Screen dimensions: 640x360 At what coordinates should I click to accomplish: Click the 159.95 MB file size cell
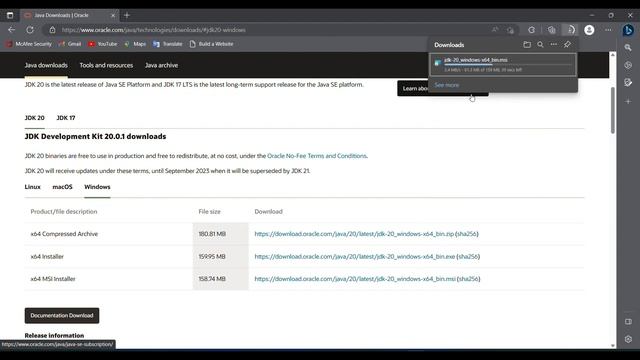220,256
